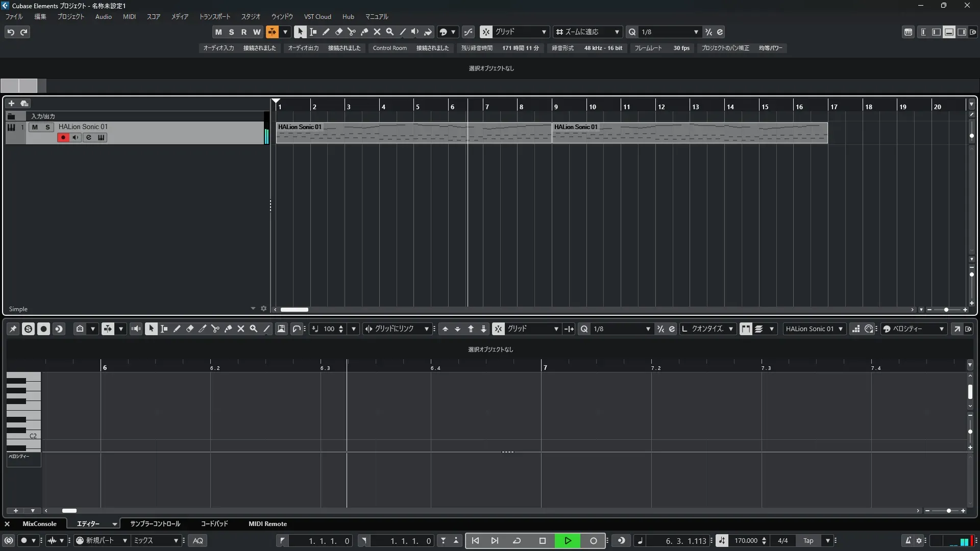
Task: Select the Split scissors tool in the top toolbar
Action: pos(352,32)
